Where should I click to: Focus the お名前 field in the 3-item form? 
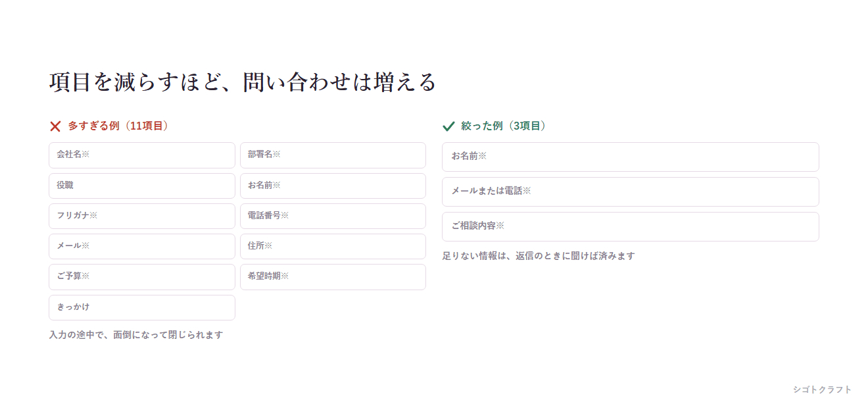(x=631, y=157)
